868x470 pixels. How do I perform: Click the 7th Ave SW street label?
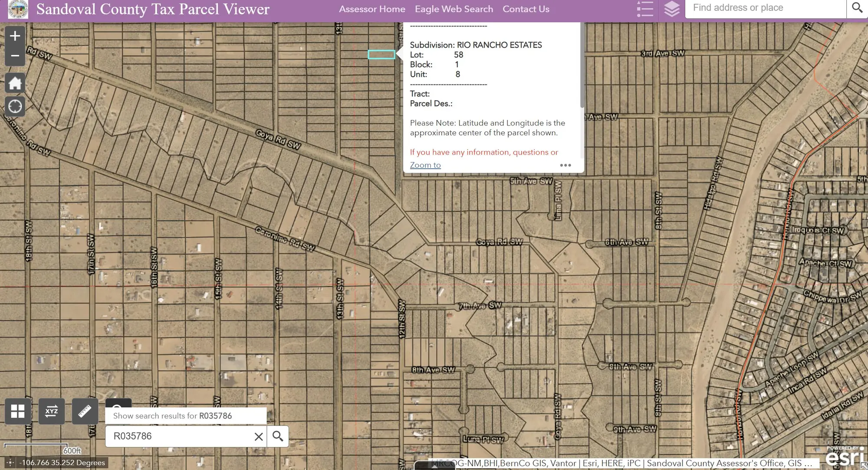coord(480,306)
